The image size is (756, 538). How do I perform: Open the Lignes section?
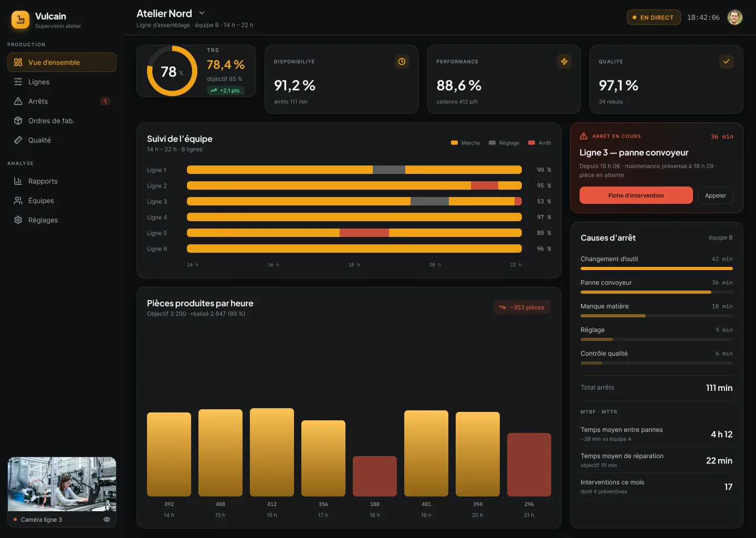point(62,82)
